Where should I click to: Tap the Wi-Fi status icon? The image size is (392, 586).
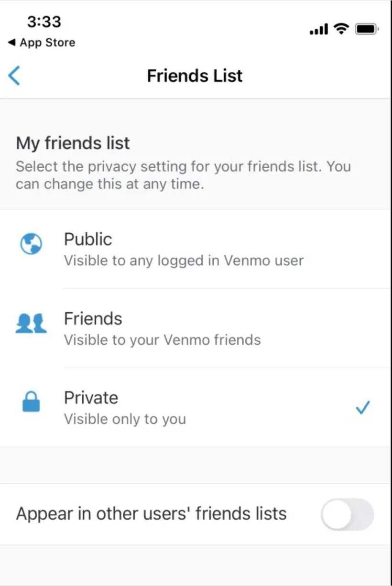(341, 30)
